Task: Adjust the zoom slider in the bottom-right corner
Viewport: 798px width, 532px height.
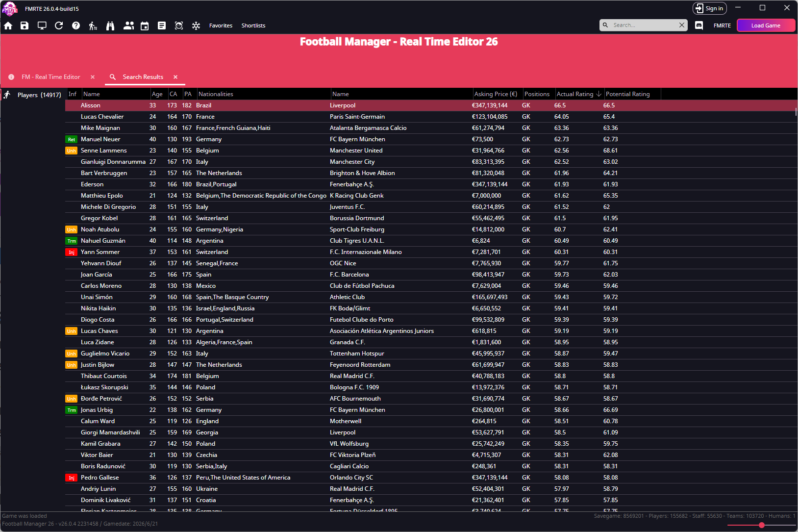Action: click(x=761, y=525)
